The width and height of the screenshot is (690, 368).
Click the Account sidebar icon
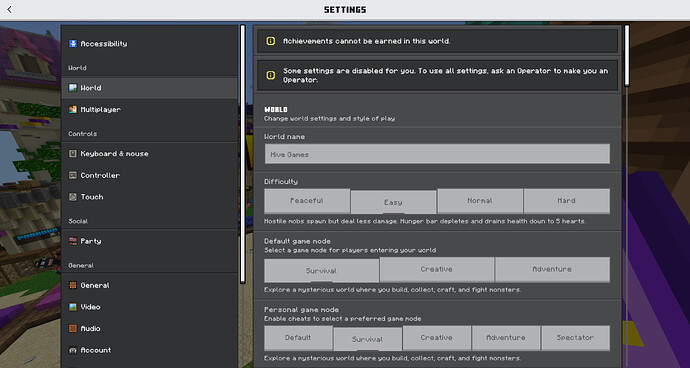point(73,350)
